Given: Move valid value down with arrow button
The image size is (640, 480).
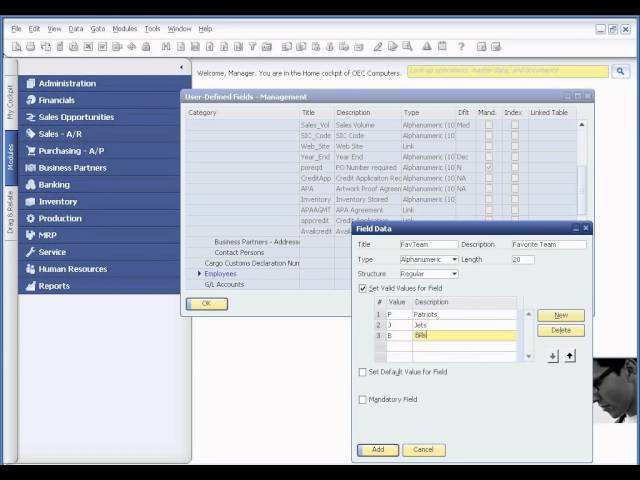Looking at the screenshot, I should pyautogui.click(x=553, y=356).
